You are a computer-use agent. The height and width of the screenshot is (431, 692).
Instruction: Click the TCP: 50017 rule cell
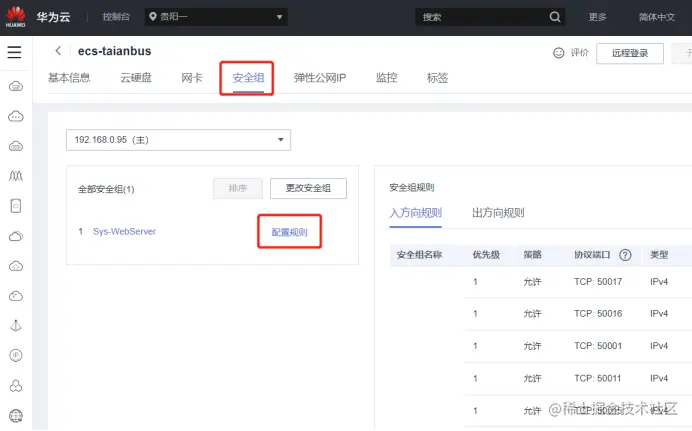point(598,281)
